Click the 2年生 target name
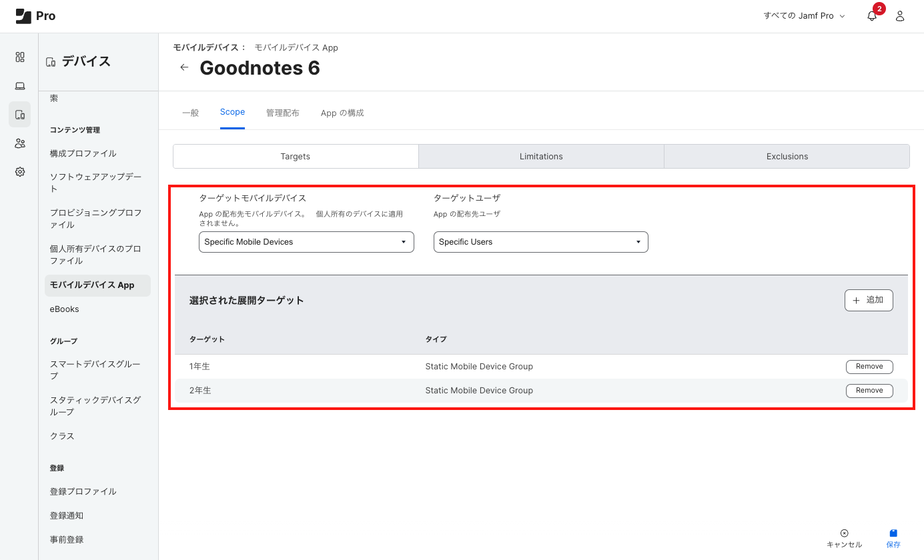 [x=200, y=391]
